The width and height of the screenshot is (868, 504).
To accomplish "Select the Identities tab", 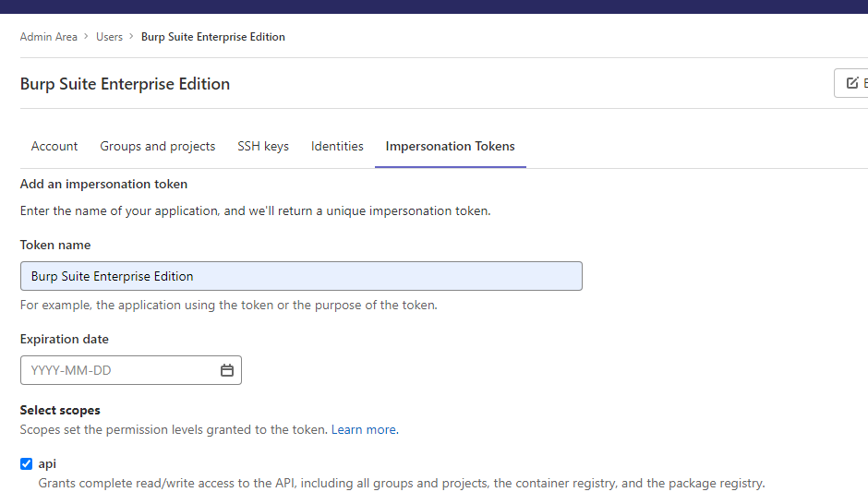I will 337,146.
